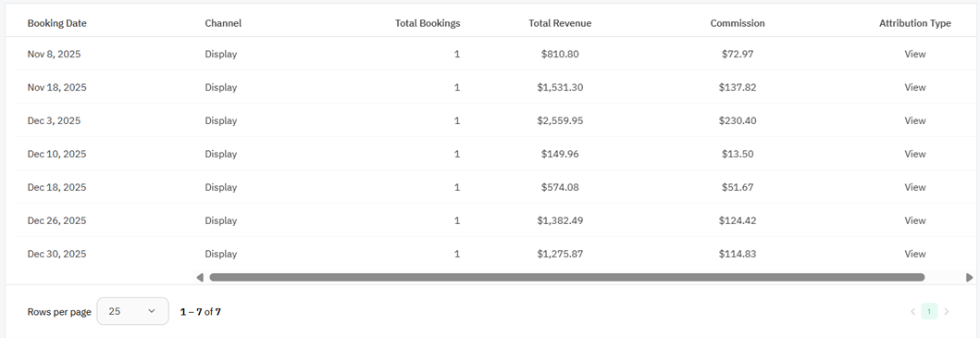This screenshot has width=980, height=338.
Task: Click the $72.97 commission cell
Action: pyautogui.click(x=738, y=54)
